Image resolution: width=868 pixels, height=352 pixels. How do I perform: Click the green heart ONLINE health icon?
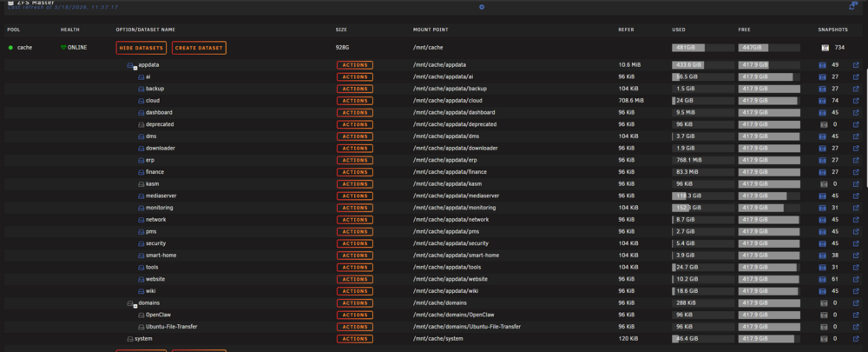63,48
